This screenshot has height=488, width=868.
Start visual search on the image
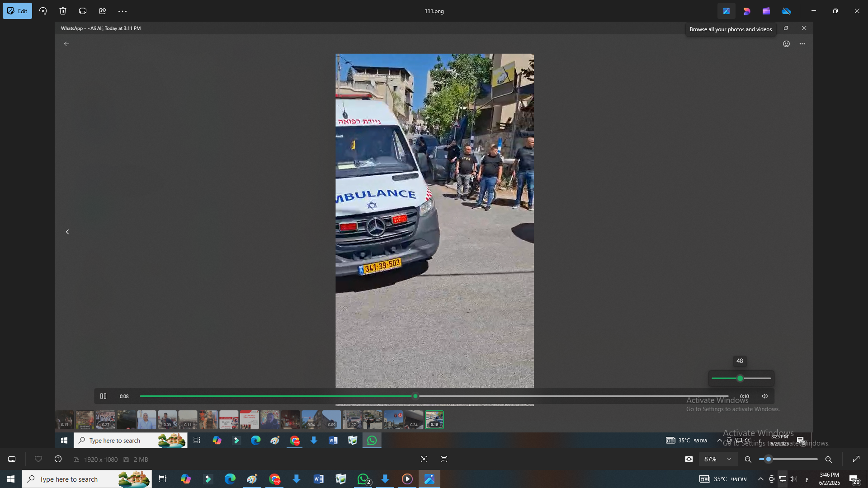click(x=424, y=459)
